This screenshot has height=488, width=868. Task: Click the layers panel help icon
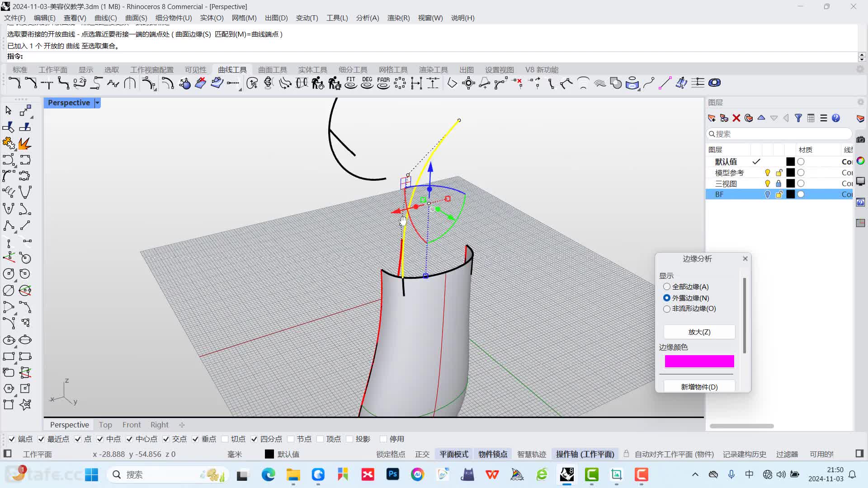pyautogui.click(x=836, y=118)
